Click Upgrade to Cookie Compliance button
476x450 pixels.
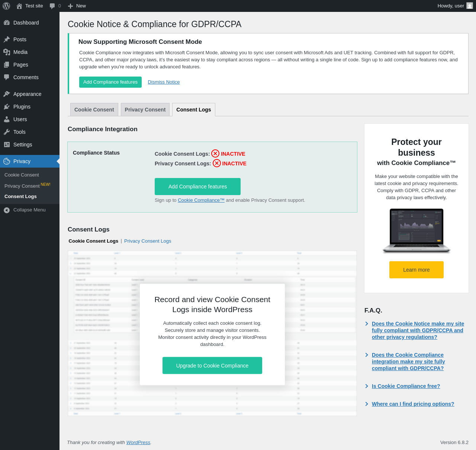(212, 366)
